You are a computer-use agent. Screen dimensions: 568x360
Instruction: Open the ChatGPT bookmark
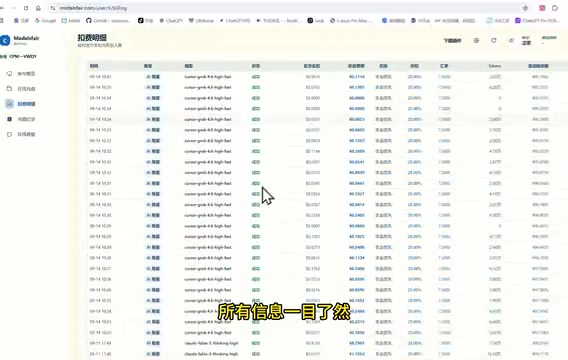(171, 21)
